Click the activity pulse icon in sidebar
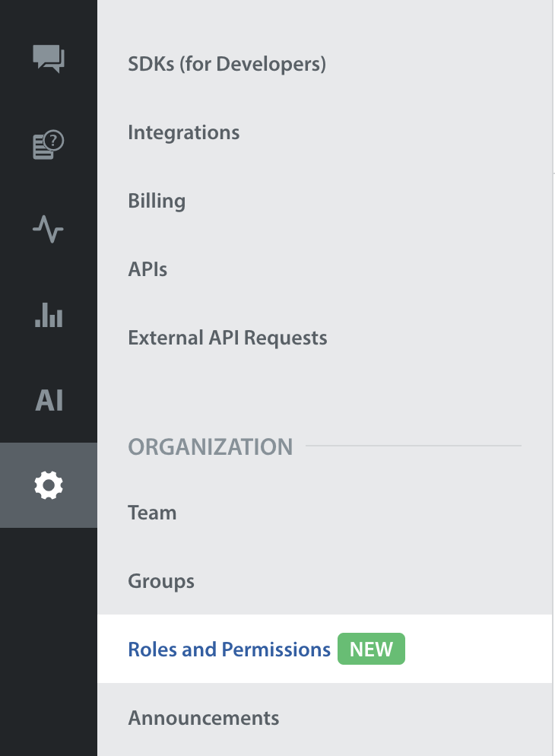The height and width of the screenshot is (756, 555). [49, 229]
